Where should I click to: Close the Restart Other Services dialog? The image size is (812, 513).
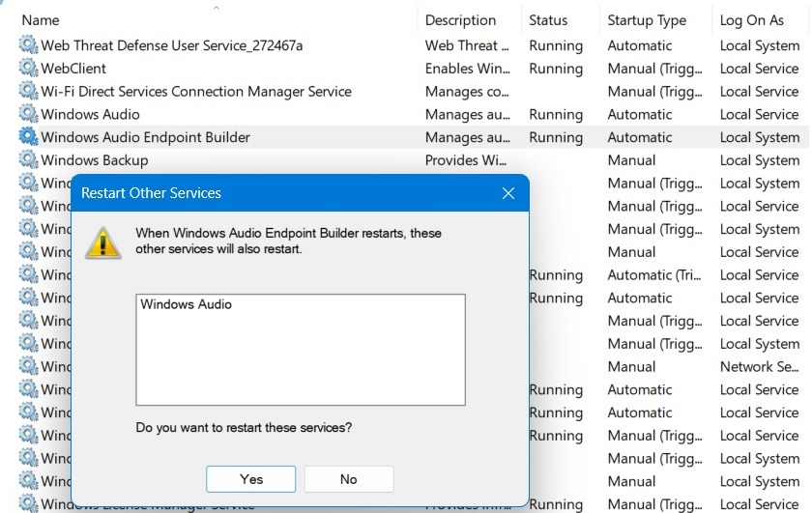coord(508,193)
